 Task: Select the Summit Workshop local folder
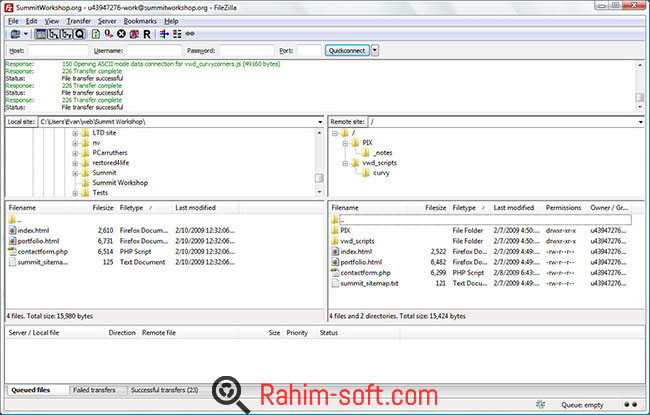(120, 183)
